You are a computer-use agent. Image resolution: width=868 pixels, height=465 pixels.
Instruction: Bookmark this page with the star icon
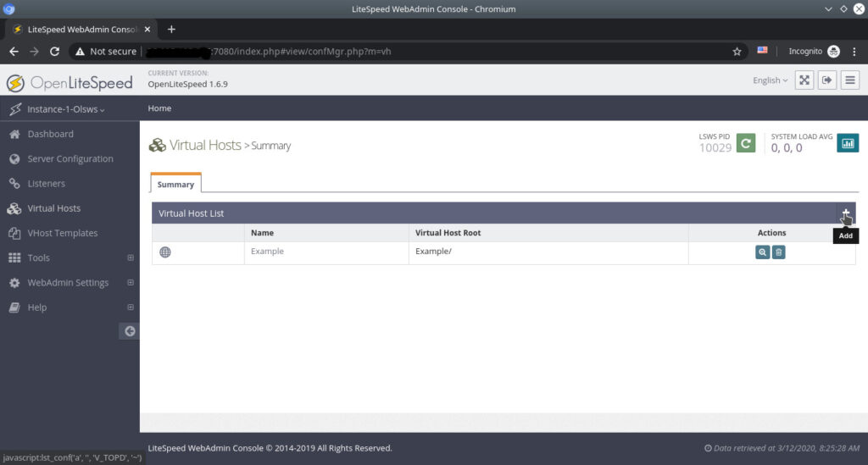737,52
